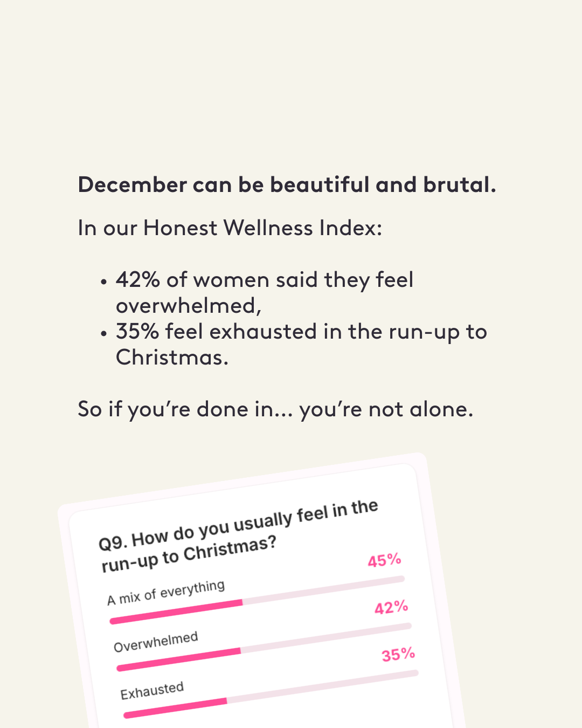Click the headline 'December can be beautiful and brutal.'
Viewport: 582px width, 728px height.
point(287,185)
